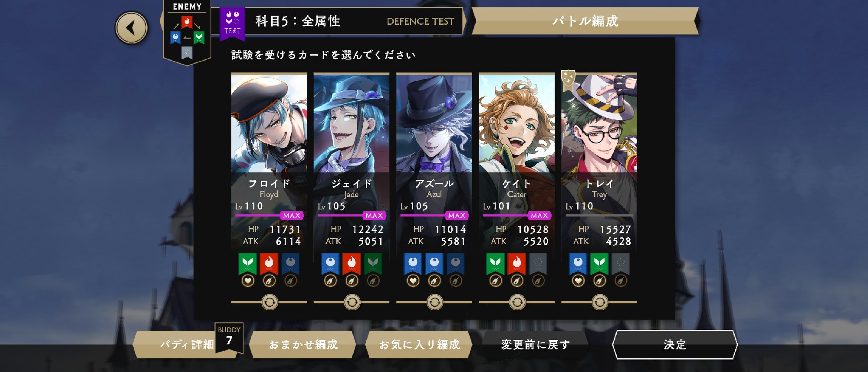Tap the purple TEST badge icon
Viewport: 868px width, 372px height.
tap(232, 24)
